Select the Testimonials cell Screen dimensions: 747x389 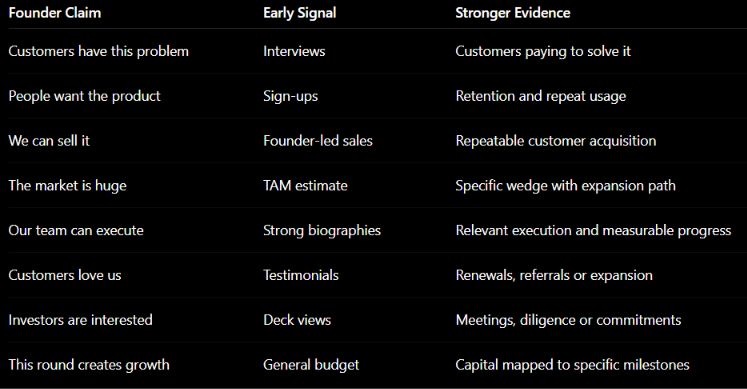(x=301, y=275)
